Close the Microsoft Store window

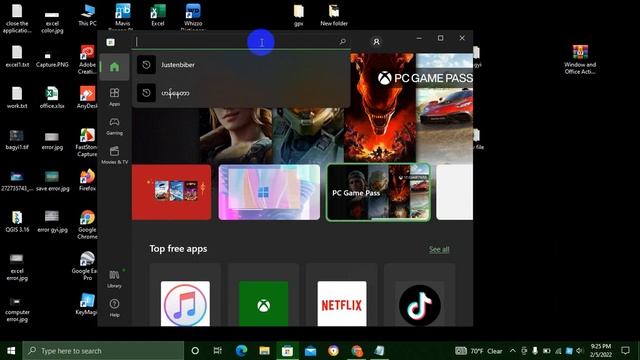[x=462, y=38]
